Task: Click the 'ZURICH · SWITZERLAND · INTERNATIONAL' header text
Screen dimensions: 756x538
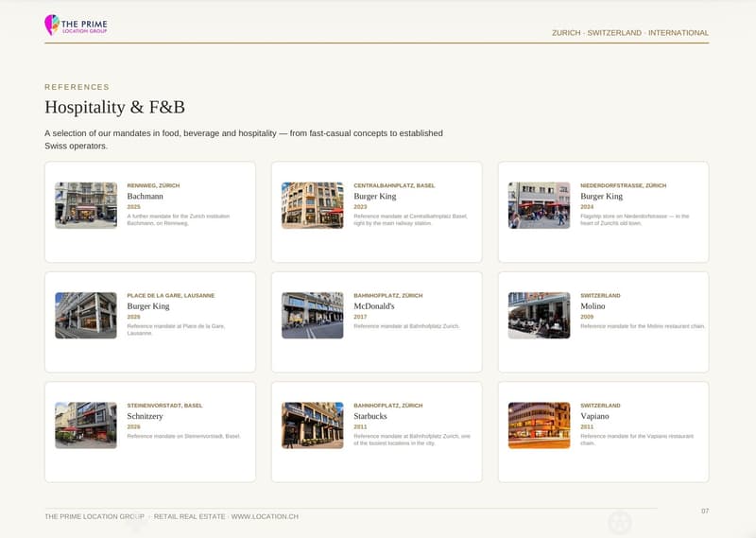Action: coord(630,33)
